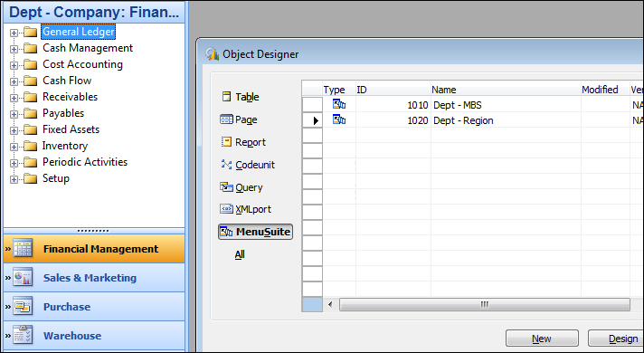Expand the Inventory tree node

(x=14, y=147)
